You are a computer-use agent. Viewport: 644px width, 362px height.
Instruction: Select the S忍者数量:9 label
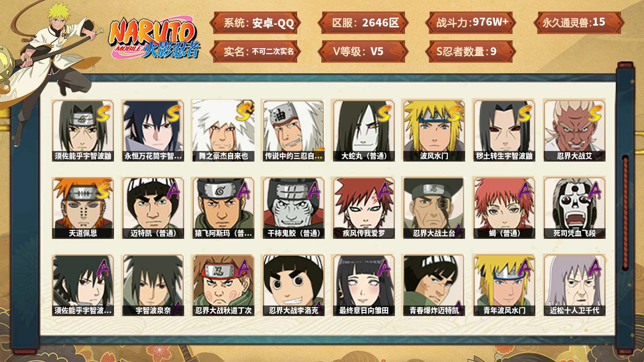point(472,52)
